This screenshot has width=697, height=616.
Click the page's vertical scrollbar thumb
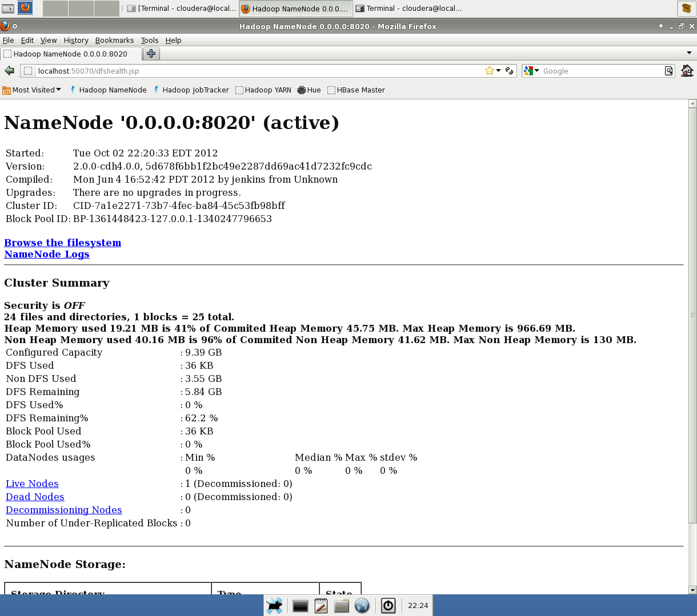coord(692,315)
